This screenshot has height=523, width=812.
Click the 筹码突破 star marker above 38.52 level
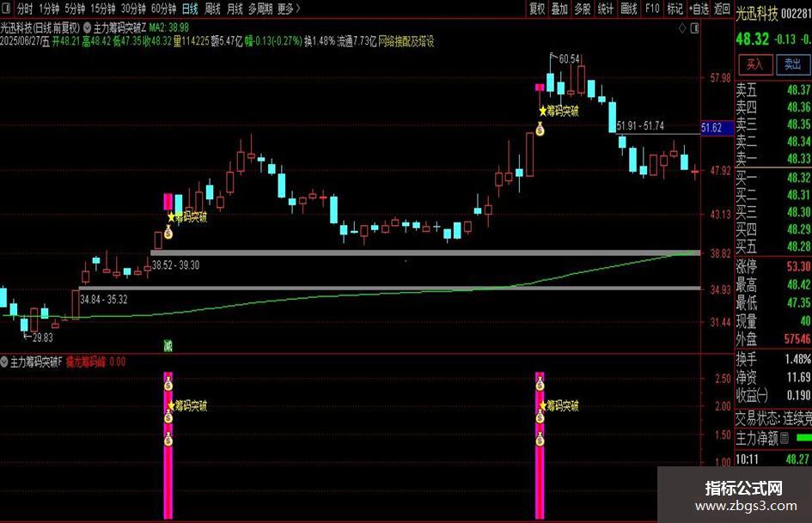point(187,217)
